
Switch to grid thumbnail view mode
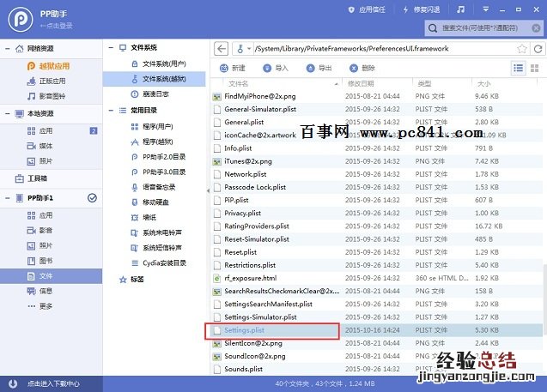coord(534,68)
